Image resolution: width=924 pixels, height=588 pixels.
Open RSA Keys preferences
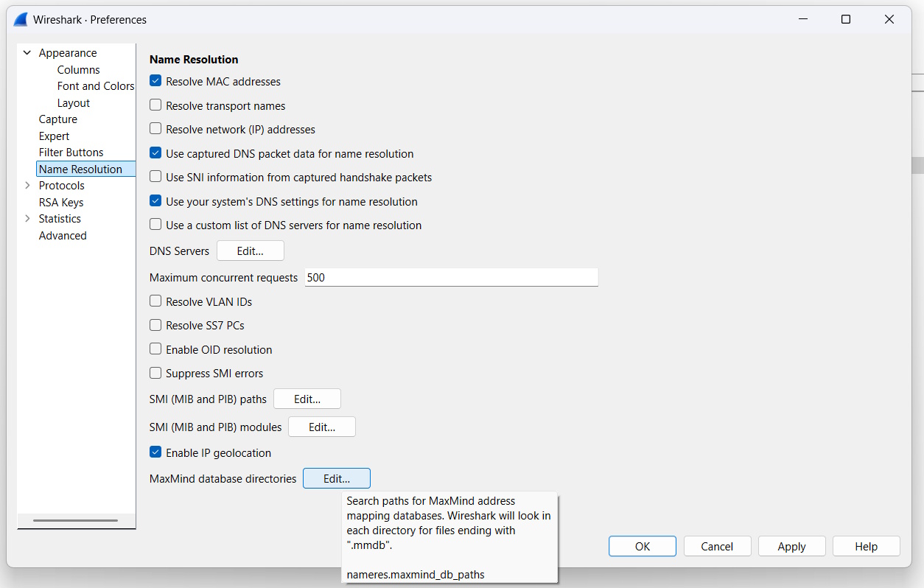pyautogui.click(x=61, y=203)
